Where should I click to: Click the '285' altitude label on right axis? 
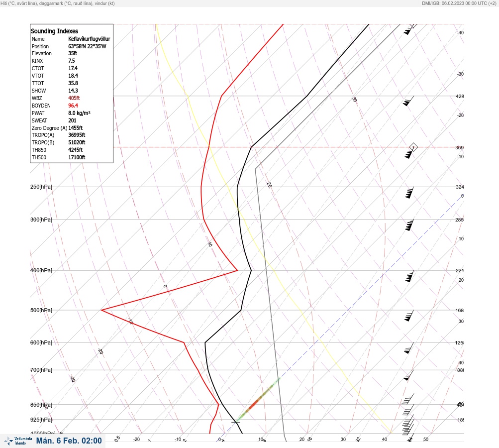(460, 220)
